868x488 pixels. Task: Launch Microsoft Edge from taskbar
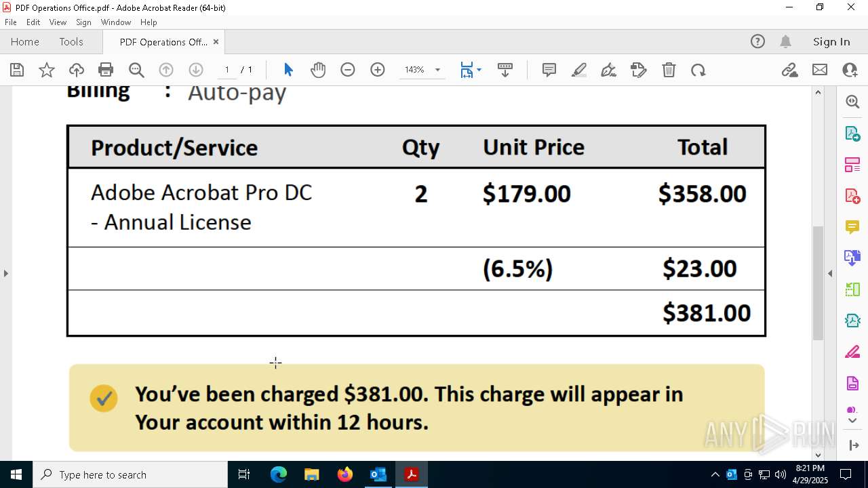tap(279, 474)
